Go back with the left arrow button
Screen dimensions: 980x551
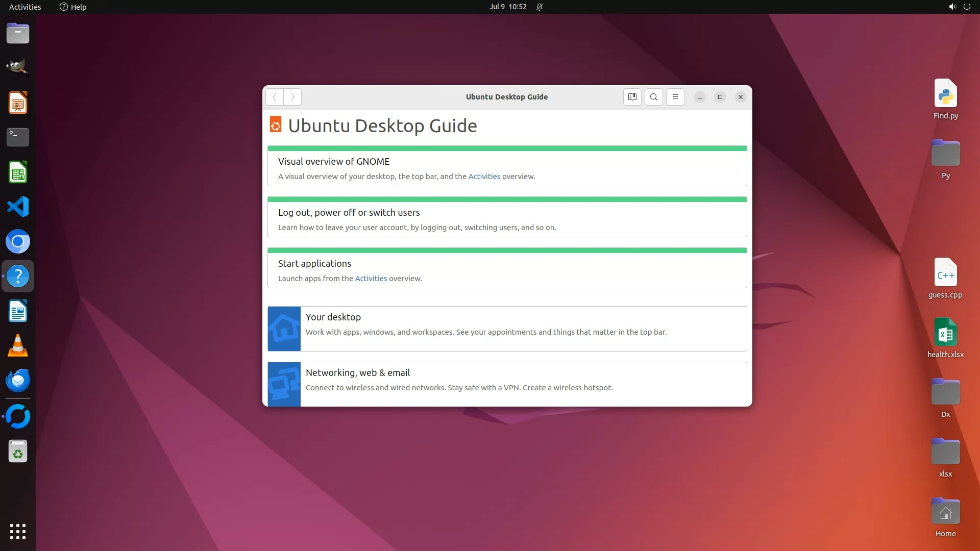pos(275,97)
